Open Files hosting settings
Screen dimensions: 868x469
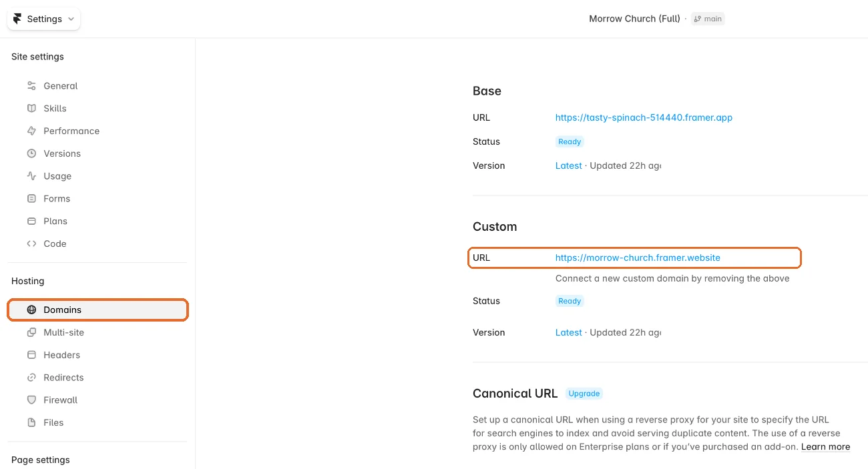pos(97,422)
